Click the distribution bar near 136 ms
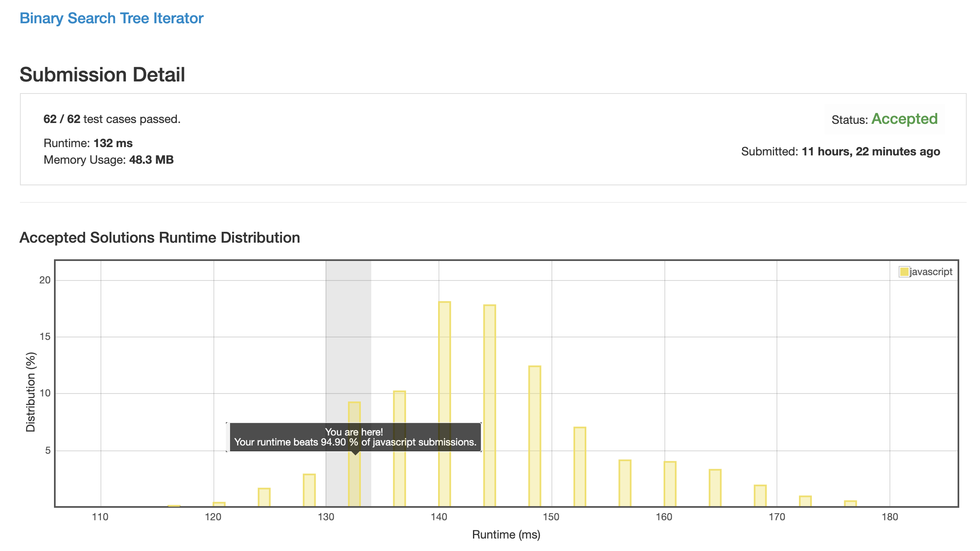This screenshot has height=551, width=980. click(399, 449)
